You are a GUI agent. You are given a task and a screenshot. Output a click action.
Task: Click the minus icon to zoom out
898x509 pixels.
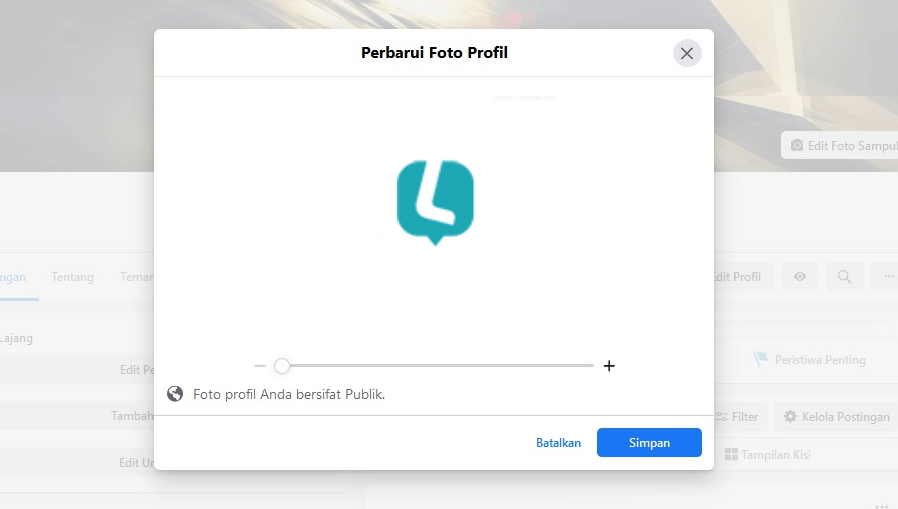click(x=260, y=366)
